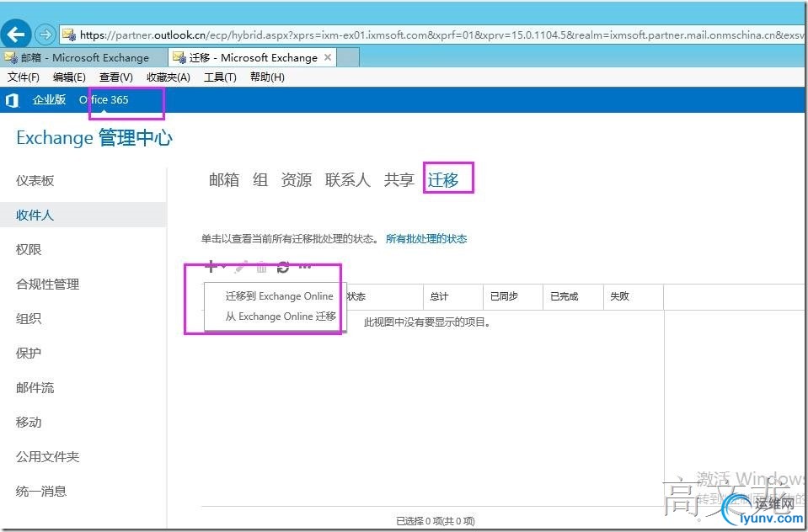Click the pencil edit icon in toolbar
The width and height of the screenshot is (808, 532).
point(240,267)
